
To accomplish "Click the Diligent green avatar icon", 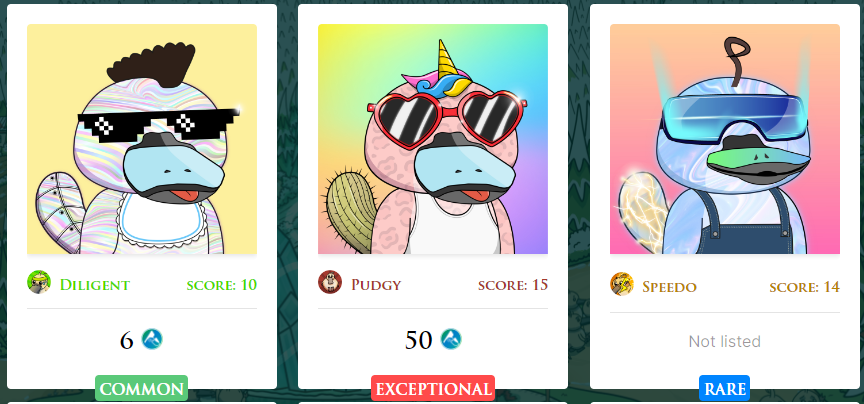I will pos(39,282).
